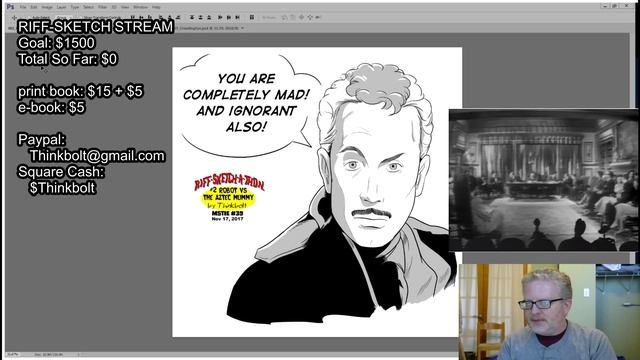Click the Auto-Align Layers icon
640x360 pixels.
point(252,18)
